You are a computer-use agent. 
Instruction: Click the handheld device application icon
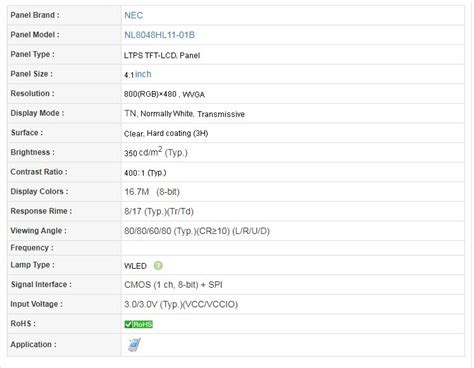click(x=134, y=345)
